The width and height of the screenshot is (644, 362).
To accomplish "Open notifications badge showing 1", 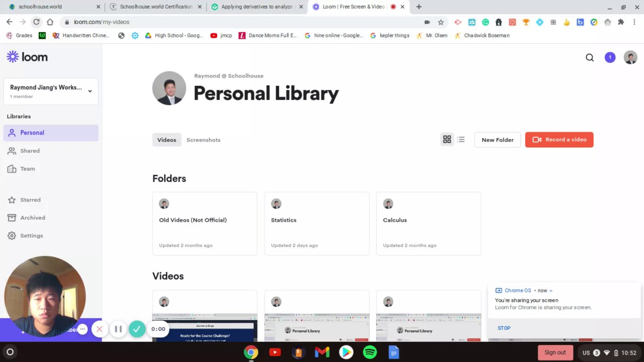I will (x=610, y=57).
